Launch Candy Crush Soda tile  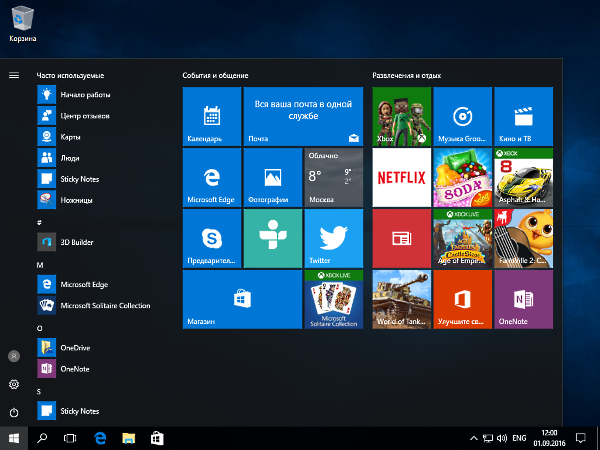463,178
